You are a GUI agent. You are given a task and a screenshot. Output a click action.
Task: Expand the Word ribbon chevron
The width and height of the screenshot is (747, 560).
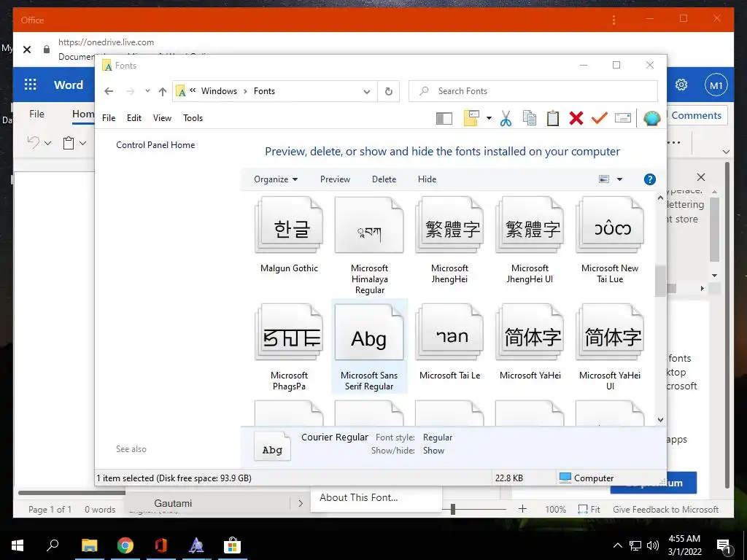tap(726, 152)
